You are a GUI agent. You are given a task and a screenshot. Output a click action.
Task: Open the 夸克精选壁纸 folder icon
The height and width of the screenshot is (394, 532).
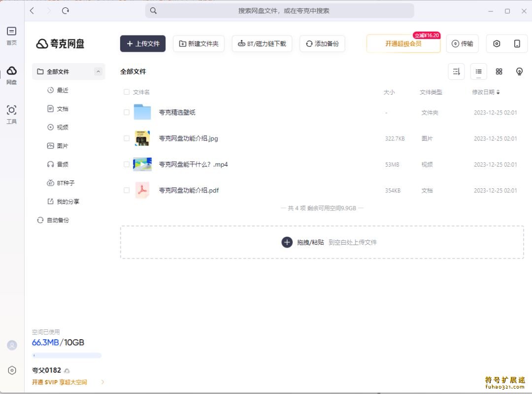(142, 112)
